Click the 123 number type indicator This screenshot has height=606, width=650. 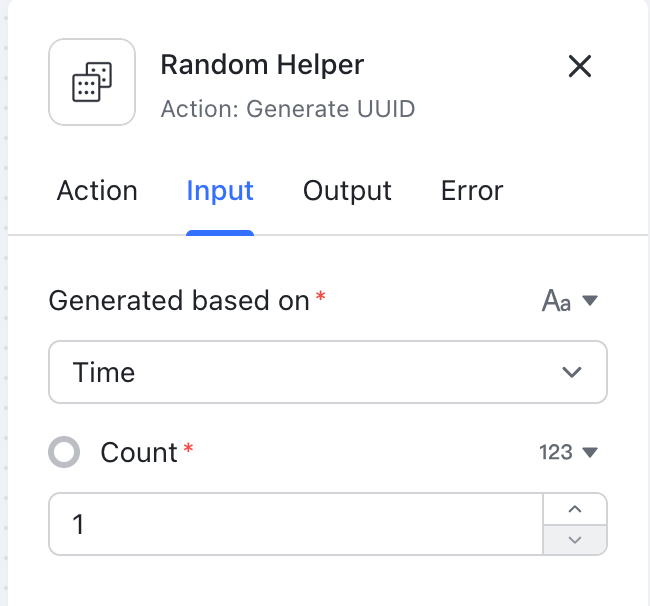555,453
